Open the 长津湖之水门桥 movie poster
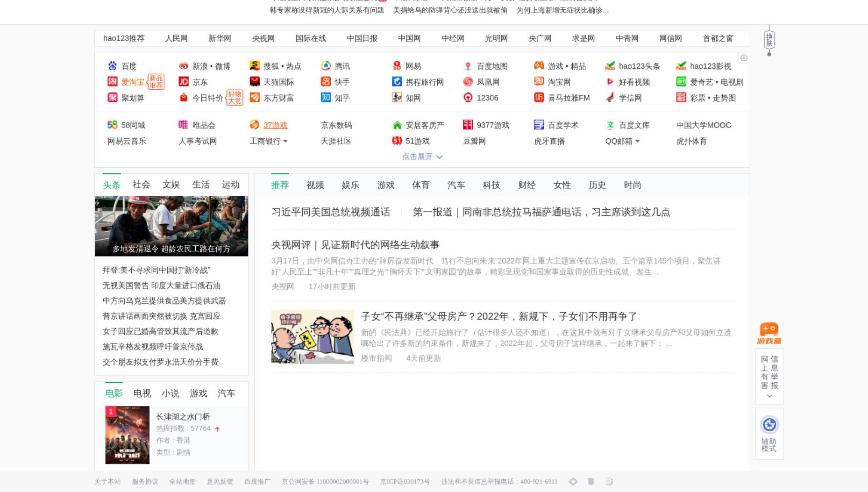The width and height of the screenshot is (868, 492). point(127,435)
